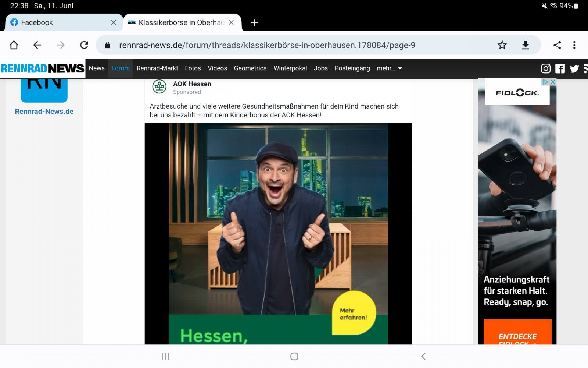Click the RENNRAD NEWS logo
The image size is (588, 368).
point(43,68)
